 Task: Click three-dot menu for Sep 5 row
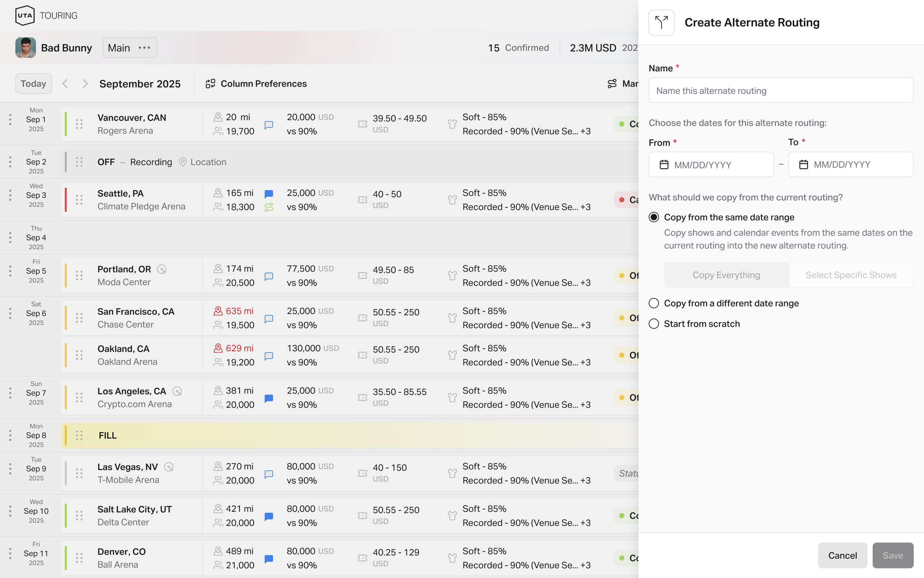(x=10, y=271)
